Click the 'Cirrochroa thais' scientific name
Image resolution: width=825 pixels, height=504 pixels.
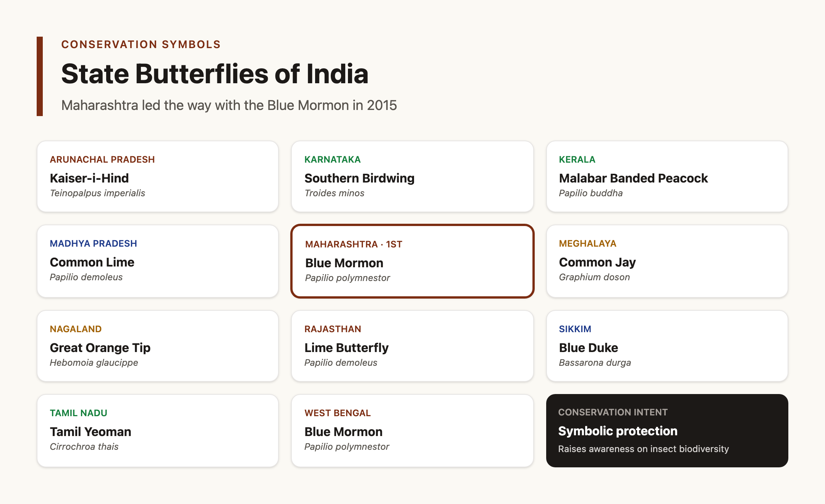tap(84, 447)
